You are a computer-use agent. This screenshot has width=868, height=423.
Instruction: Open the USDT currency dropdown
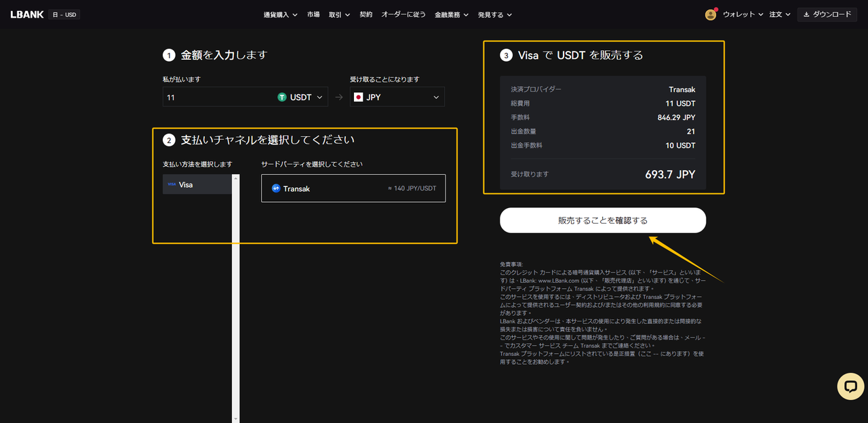point(300,97)
